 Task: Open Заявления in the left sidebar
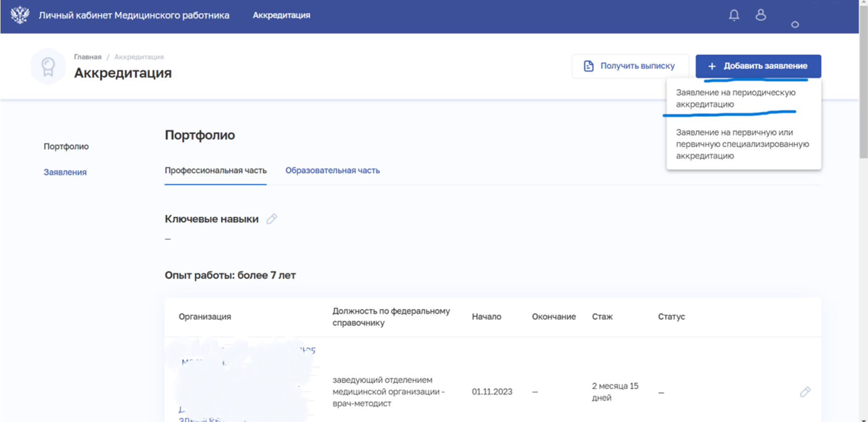click(65, 172)
